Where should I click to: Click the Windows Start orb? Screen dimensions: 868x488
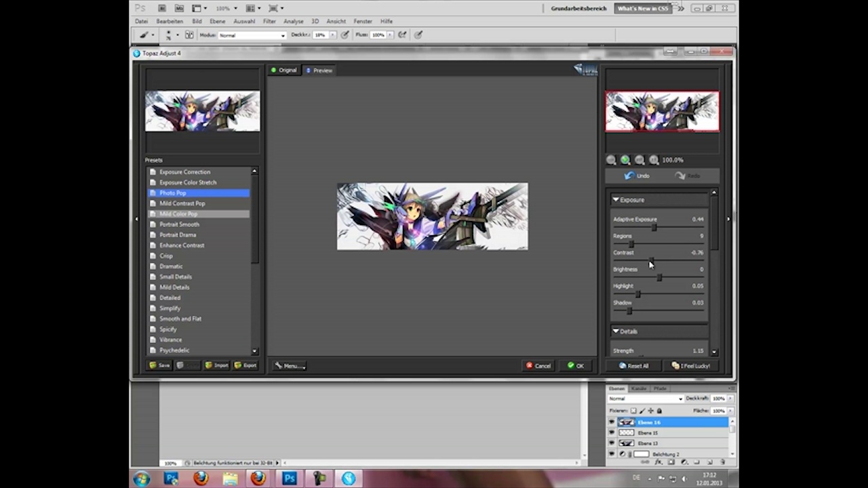142,479
